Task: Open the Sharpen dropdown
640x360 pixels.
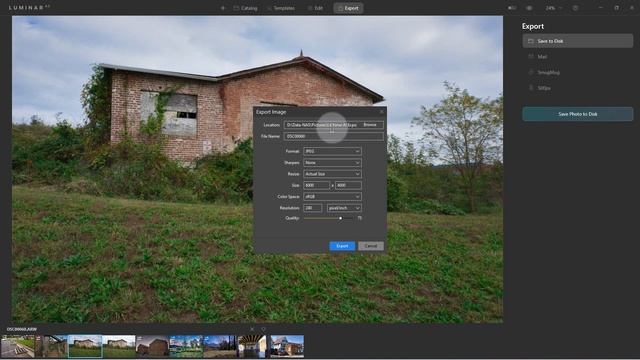Action: coord(332,163)
